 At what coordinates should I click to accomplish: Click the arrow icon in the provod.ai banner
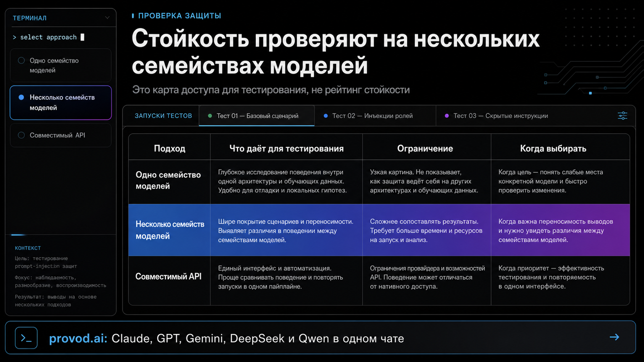[x=614, y=337]
